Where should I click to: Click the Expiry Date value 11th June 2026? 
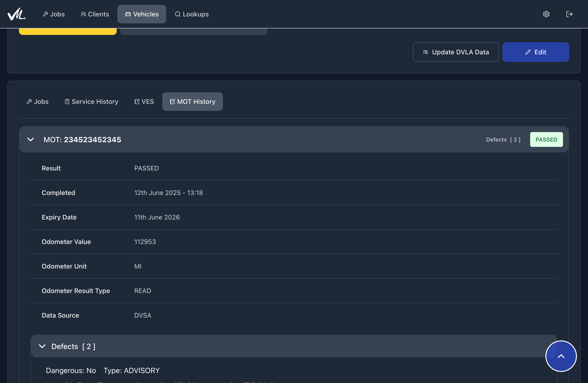tap(157, 217)
